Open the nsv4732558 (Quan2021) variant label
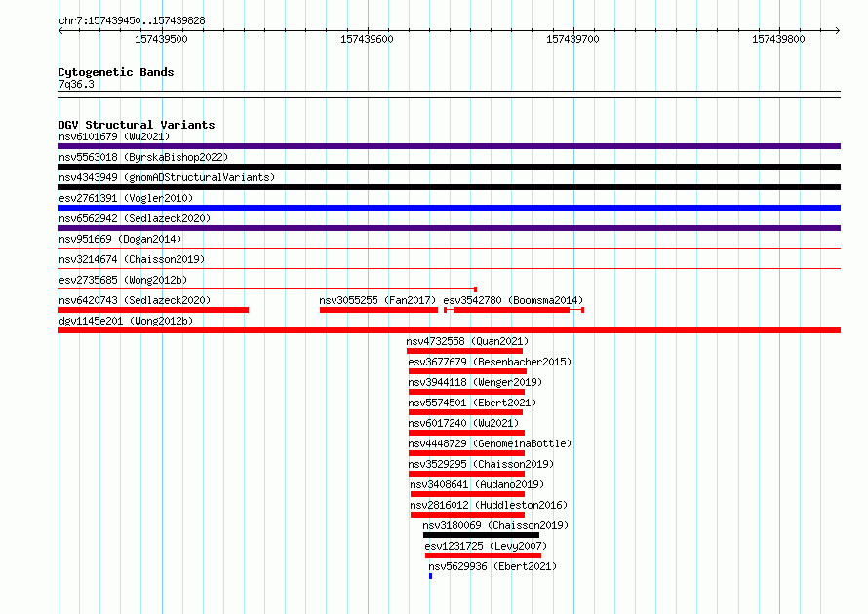The width and height of the screenshot is (868, 614). click(467, 341)
